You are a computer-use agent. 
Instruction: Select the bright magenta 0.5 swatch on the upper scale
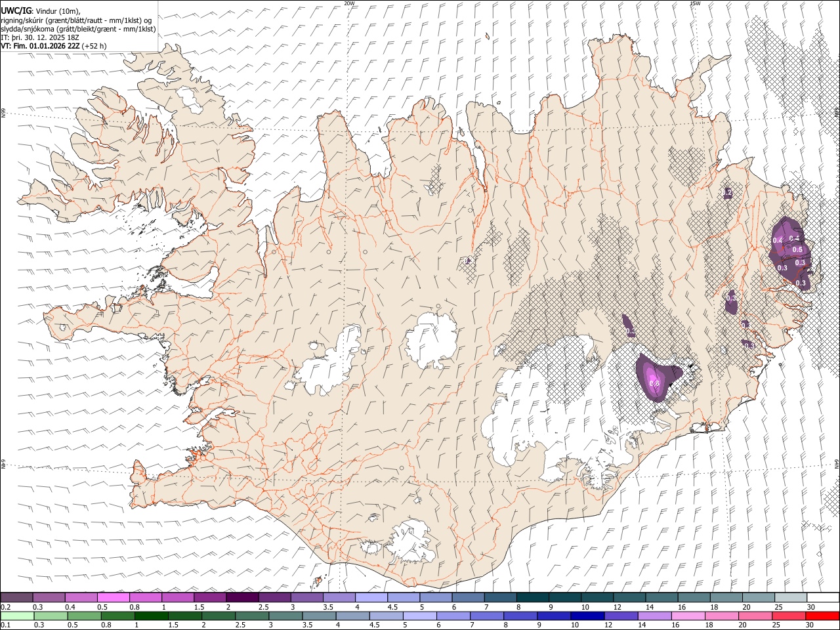coord(114,597)
